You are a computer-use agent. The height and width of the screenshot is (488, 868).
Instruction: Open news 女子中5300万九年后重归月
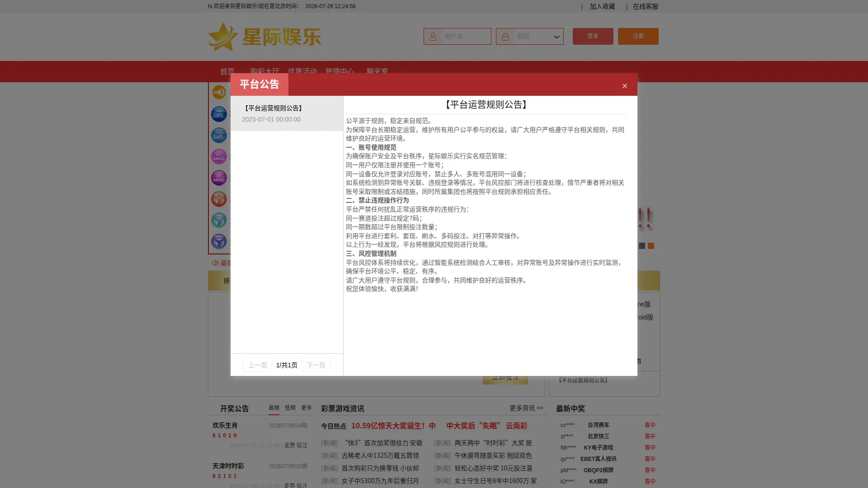[x=380, y=481]
